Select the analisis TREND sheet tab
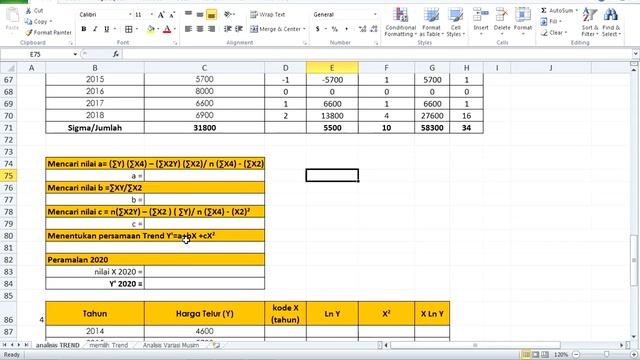Image resolution: width=640 pixels, height=360 pixels. 57,345
